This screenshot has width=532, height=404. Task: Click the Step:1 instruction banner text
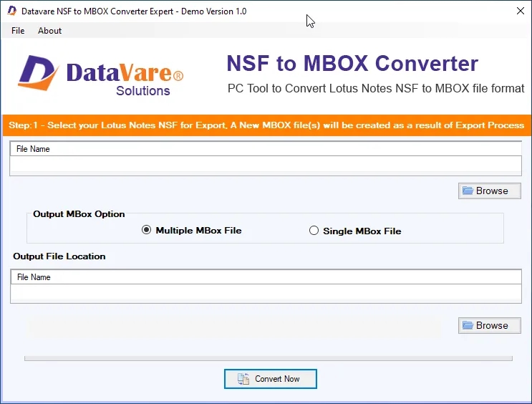(266, 125)
